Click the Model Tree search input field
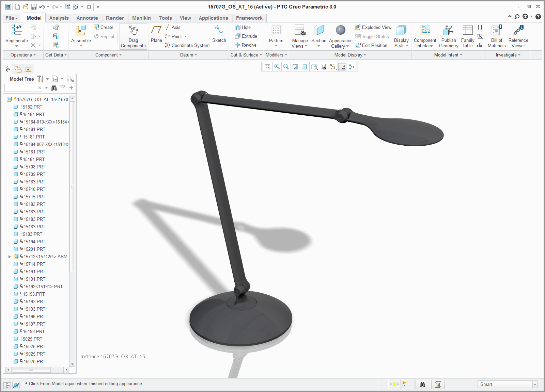Screen dimensions: 545x392 21,88
